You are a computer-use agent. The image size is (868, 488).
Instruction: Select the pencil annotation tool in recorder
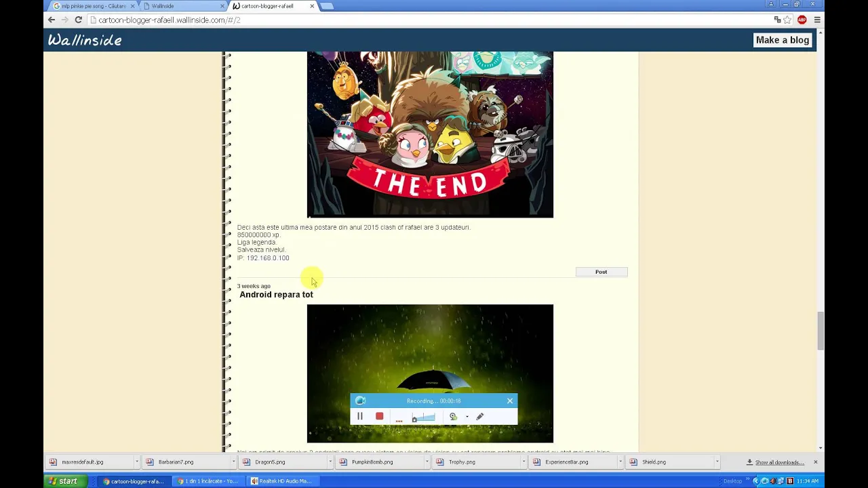click(x=479, y=417)
